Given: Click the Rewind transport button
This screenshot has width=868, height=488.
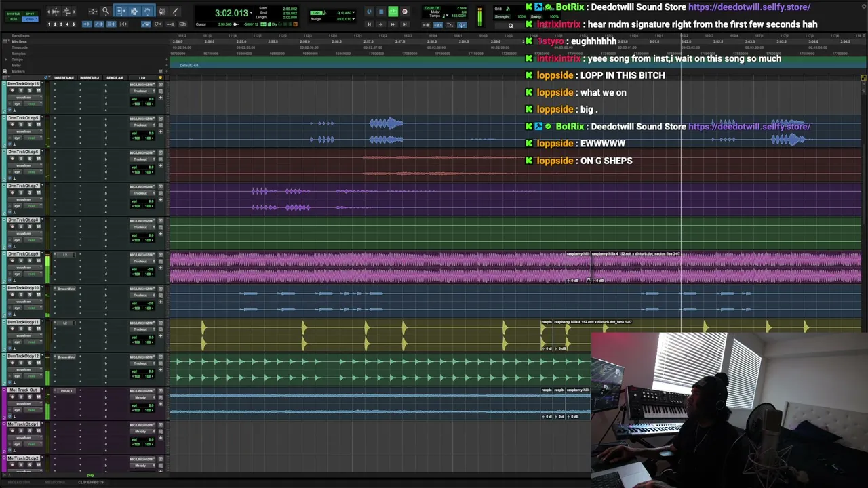Looking at the screenshot, I should [x=380, y=24].
